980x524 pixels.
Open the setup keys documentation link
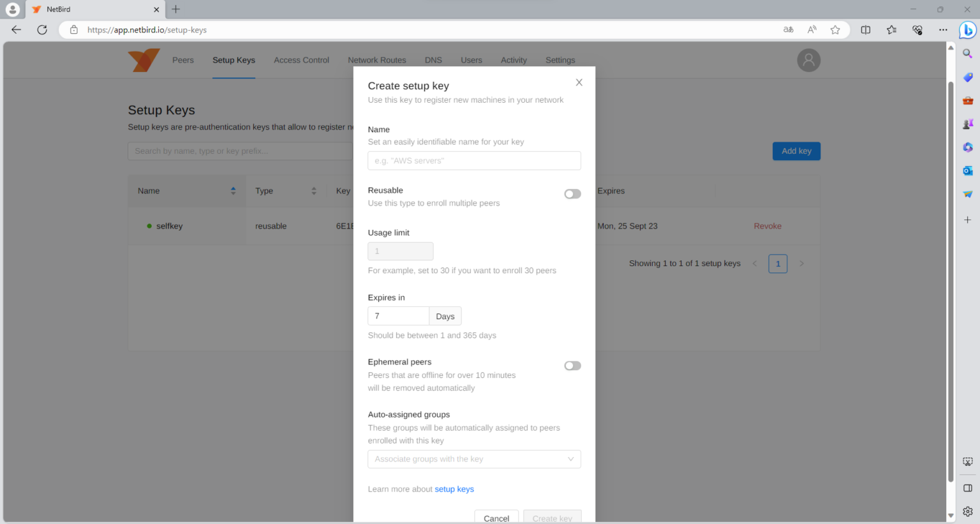pos(454,490)
